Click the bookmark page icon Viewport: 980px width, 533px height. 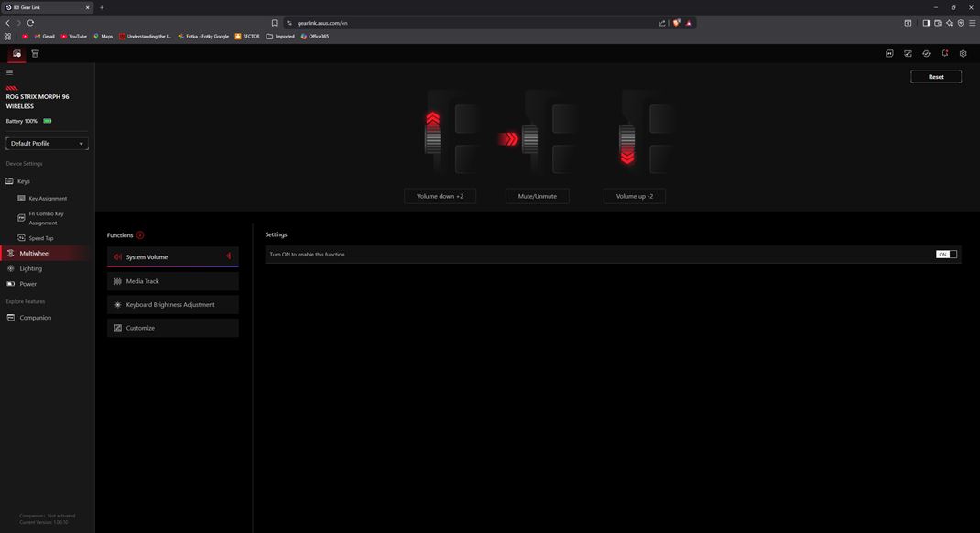point(274,23)
